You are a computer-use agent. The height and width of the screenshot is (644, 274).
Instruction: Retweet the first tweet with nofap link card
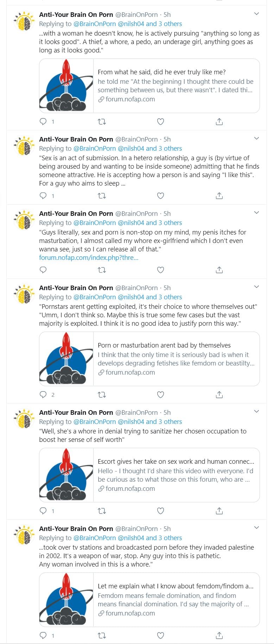[102, 122]
